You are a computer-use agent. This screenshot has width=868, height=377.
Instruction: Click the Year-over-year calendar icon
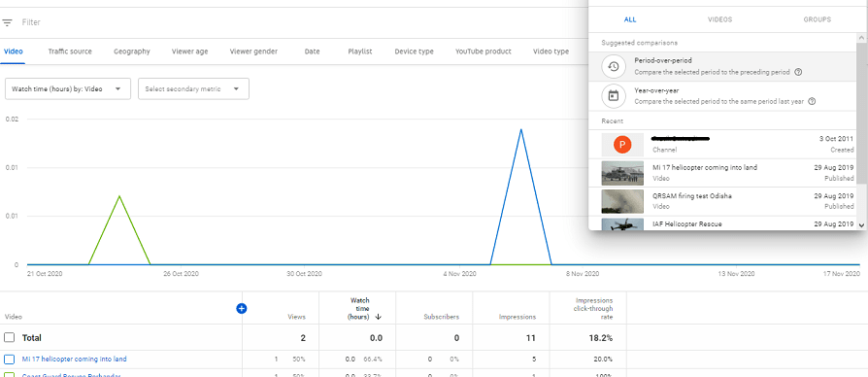(614, 96)
